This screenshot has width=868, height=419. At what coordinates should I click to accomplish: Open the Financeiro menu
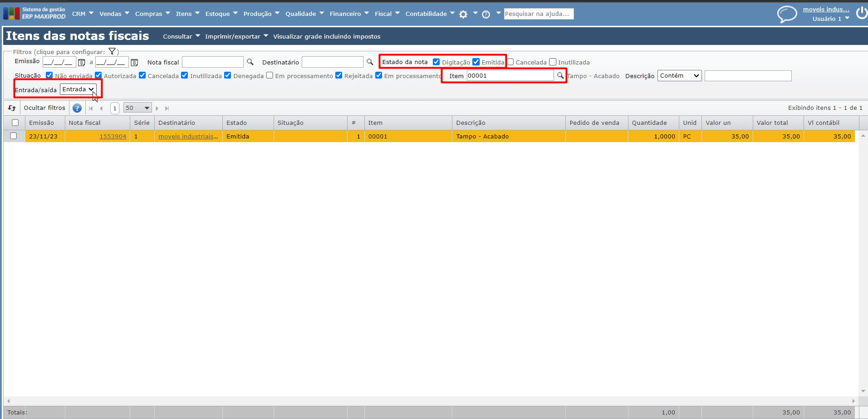click(x=349, y=14)
